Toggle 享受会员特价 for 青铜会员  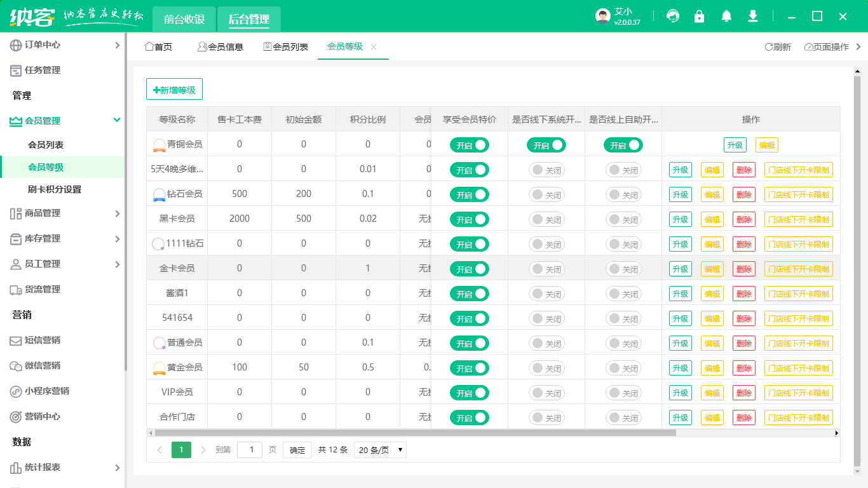(470, 145)
